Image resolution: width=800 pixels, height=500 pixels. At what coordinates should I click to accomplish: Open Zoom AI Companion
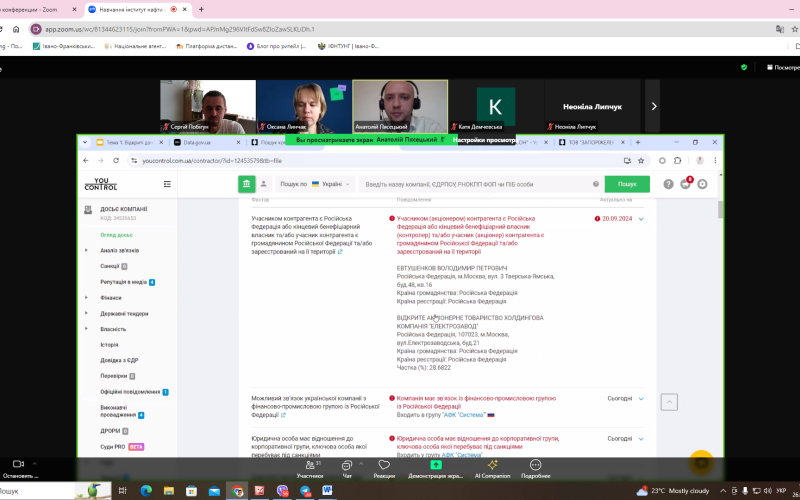492,468
